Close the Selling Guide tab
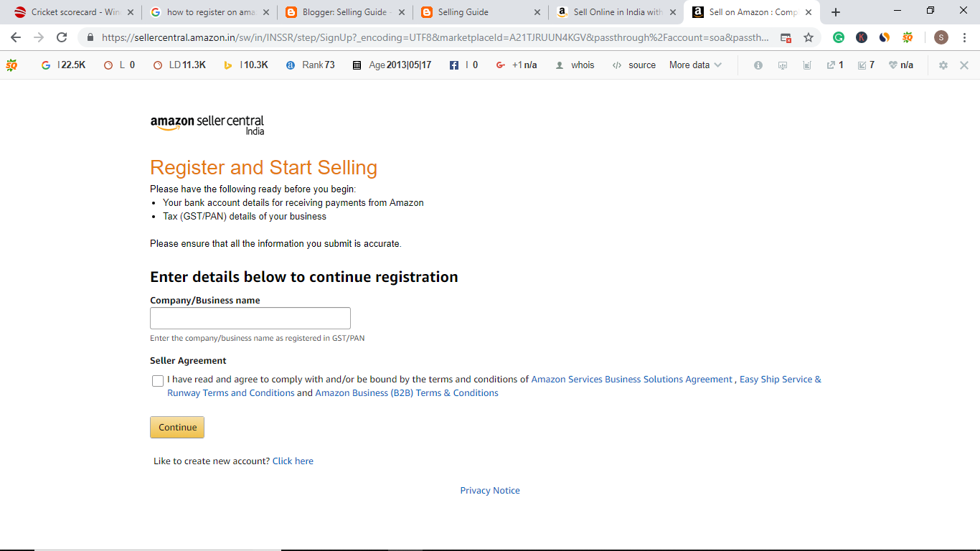This screenshot has height=551, width=980. pos(537,12)
